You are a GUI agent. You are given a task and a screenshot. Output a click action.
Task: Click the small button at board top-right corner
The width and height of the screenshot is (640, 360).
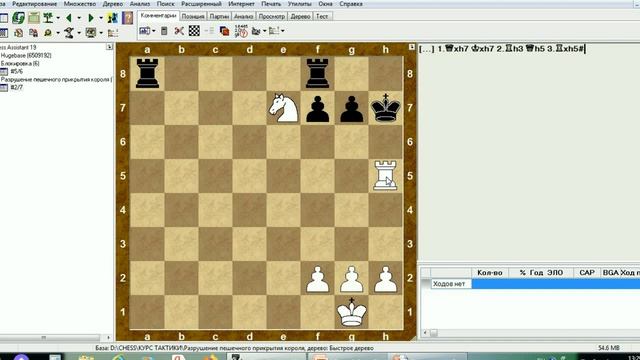click(412, 47)
